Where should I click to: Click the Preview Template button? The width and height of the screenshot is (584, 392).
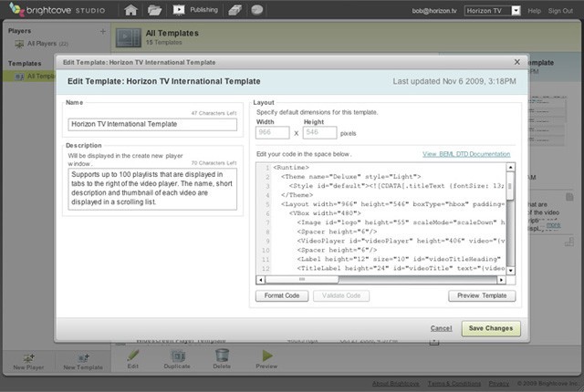coord(482,295)
